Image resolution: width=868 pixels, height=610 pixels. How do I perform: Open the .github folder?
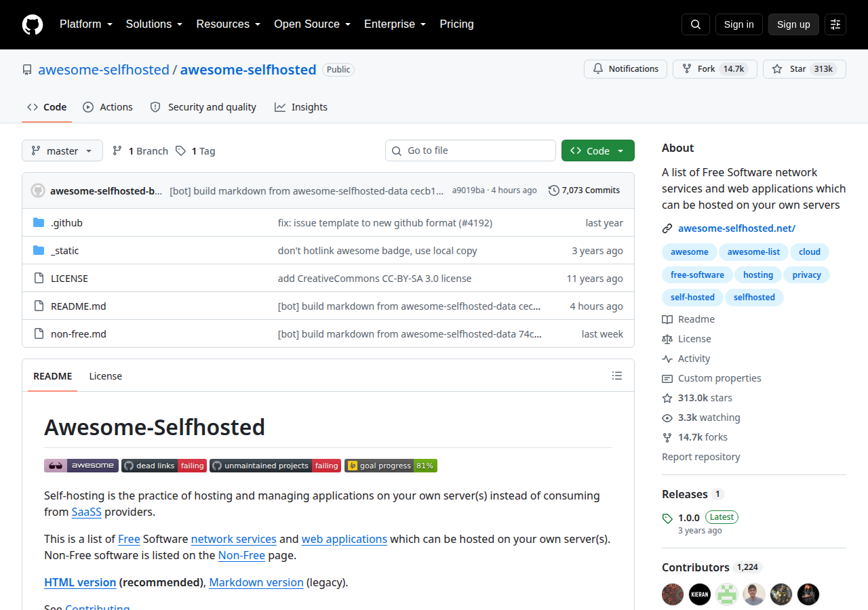66,223
